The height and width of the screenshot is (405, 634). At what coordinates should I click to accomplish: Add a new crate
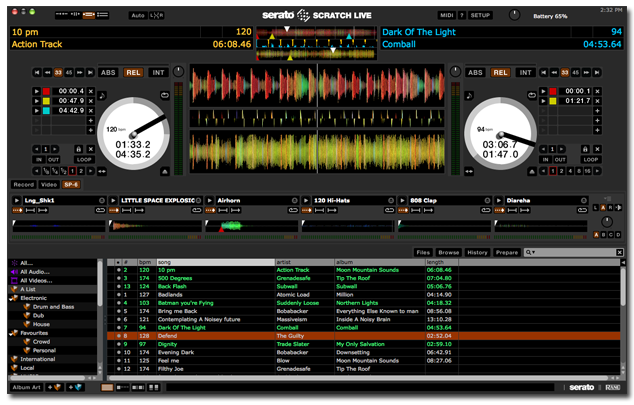coord(55,387)
